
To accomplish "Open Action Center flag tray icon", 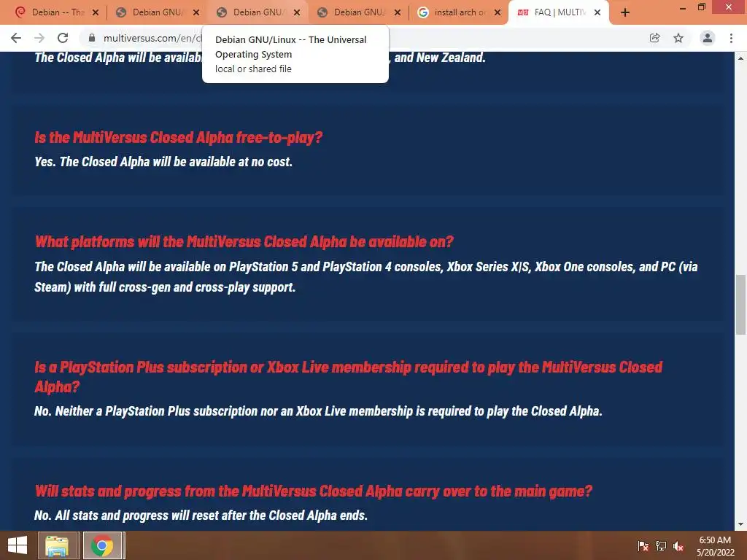I will click(643, 546).
